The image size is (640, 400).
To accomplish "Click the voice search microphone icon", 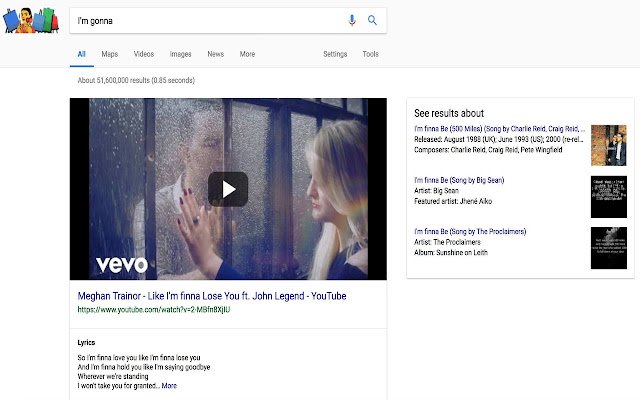I will [x=352, y=20].
